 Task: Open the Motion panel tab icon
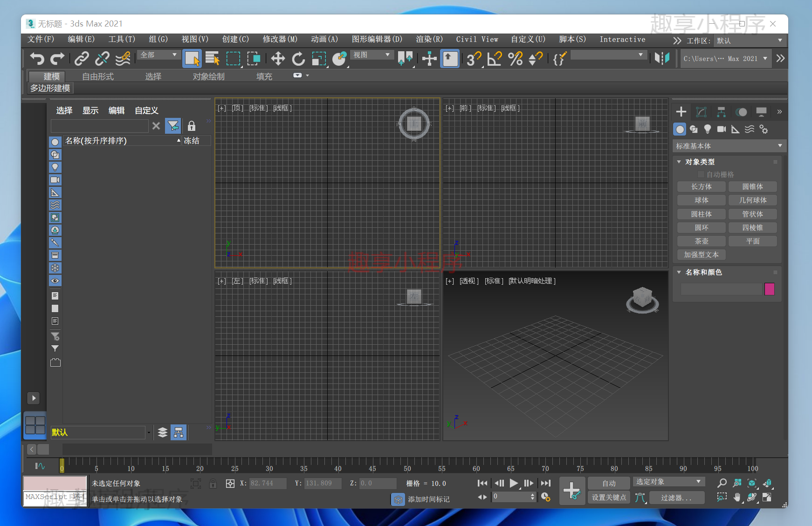pos(741,112)
